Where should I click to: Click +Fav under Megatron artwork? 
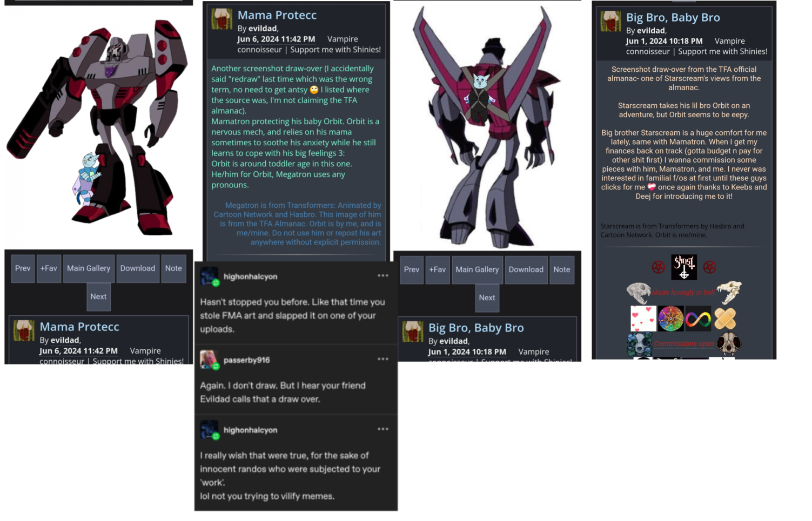coord(49,268)
